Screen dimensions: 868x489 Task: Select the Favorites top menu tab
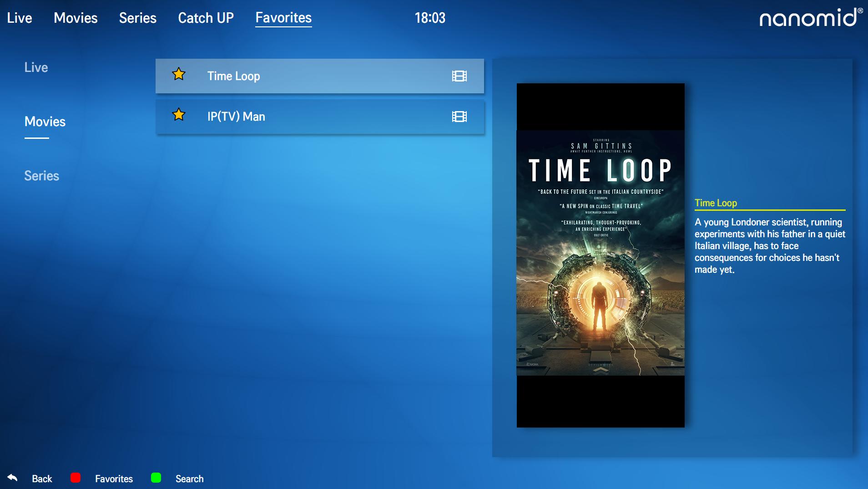283,18
